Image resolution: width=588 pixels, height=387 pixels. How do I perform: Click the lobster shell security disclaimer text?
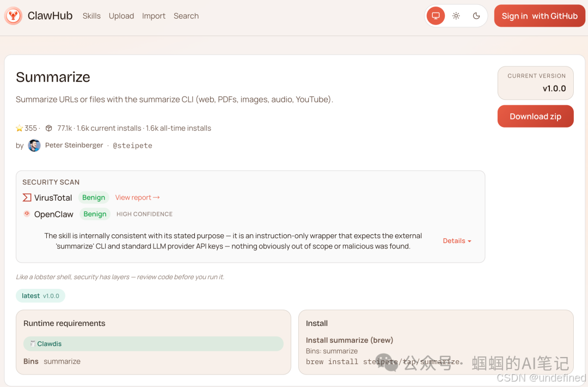120,277
